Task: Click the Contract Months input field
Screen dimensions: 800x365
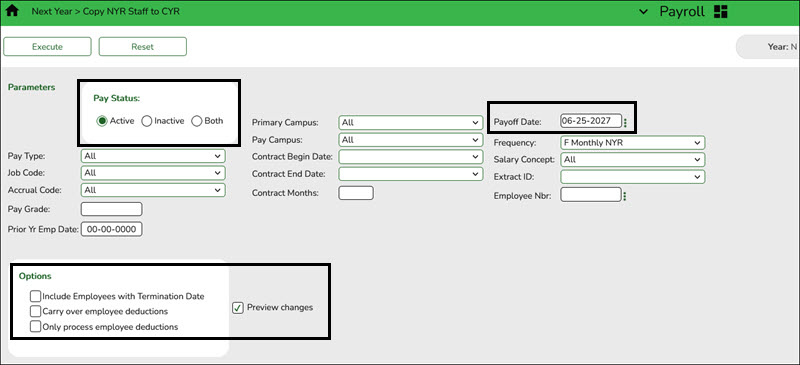Action: pyautogui.click(x=356, y=193)
